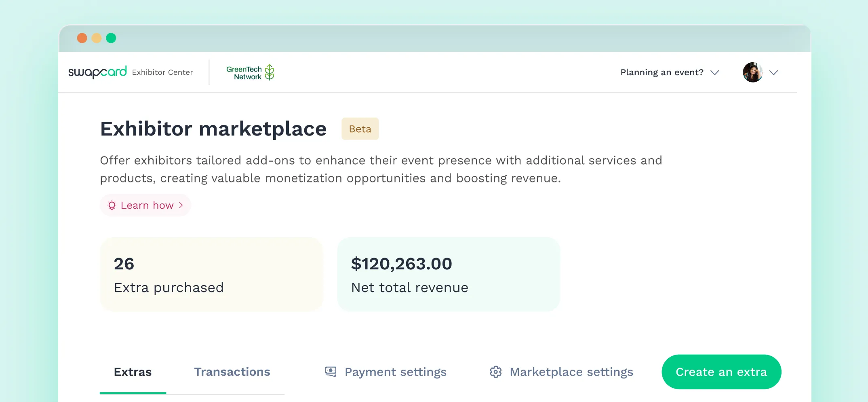Click the gear icon beside Marketplace settings
This screenshot has height=402, width=868.
point(496,372)
